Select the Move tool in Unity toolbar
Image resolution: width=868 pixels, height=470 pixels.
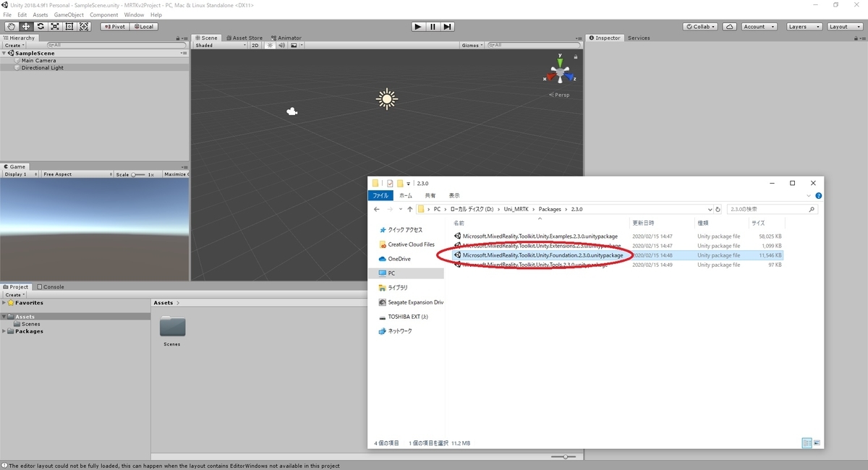click(25, 27)
